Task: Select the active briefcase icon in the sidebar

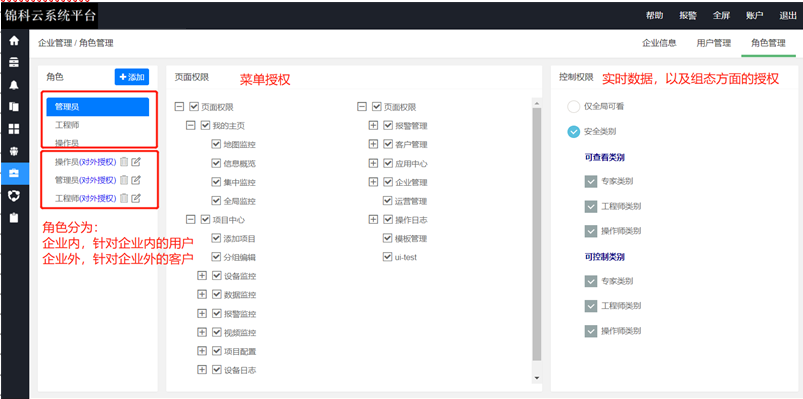Action: coord(14,173)
